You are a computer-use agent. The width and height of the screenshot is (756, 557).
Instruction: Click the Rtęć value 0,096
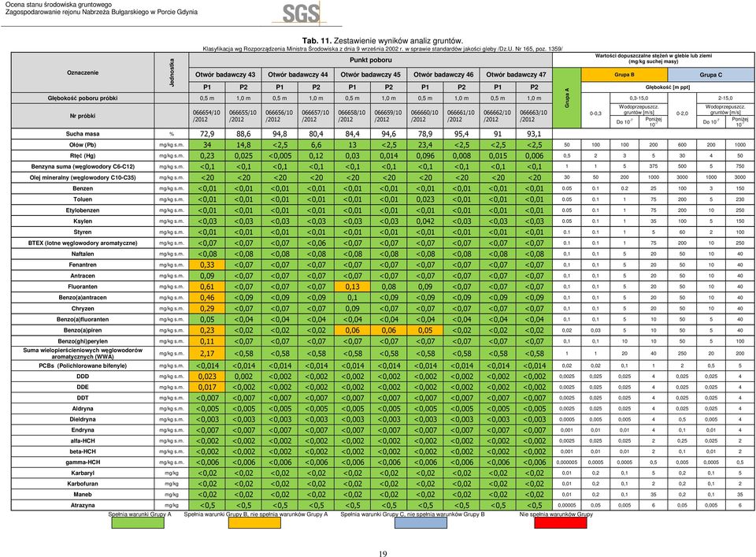click(425, 156)
